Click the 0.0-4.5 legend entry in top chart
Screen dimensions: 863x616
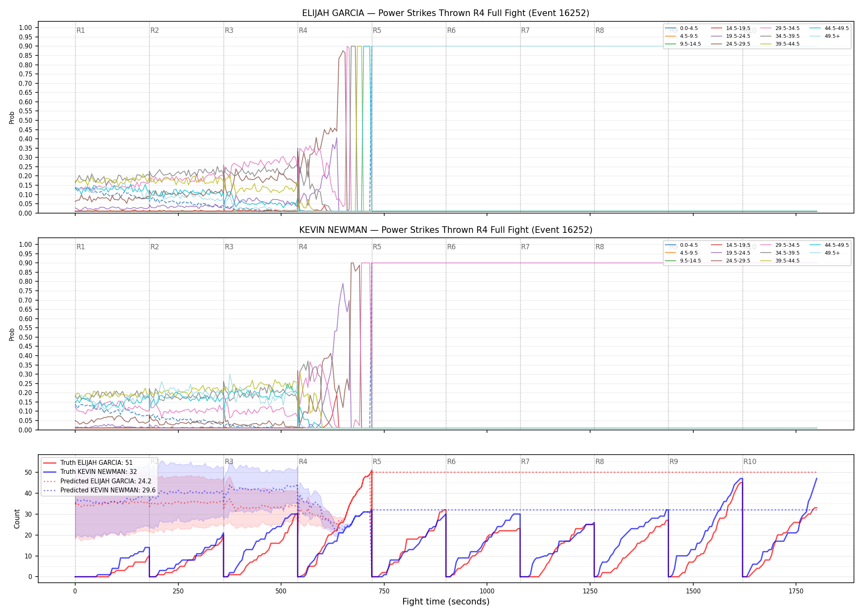(x=681, y=28)
